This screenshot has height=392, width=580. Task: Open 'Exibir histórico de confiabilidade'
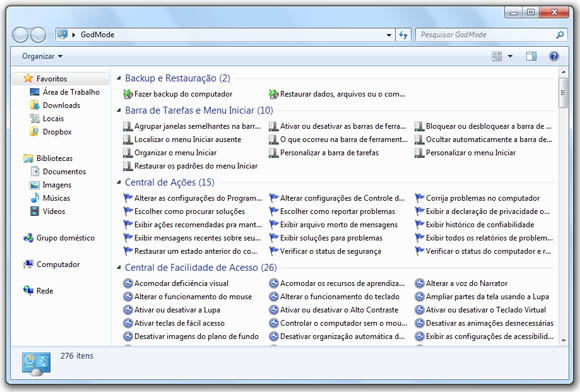474,225
